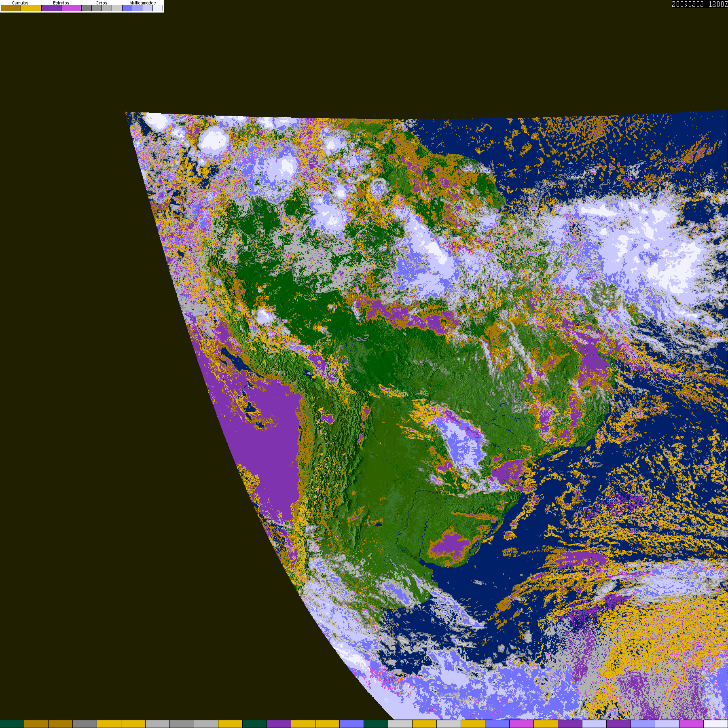This screenshot has height=728, width=728.
Task: Click the Cirros legend label
Action: pos(102,3)
